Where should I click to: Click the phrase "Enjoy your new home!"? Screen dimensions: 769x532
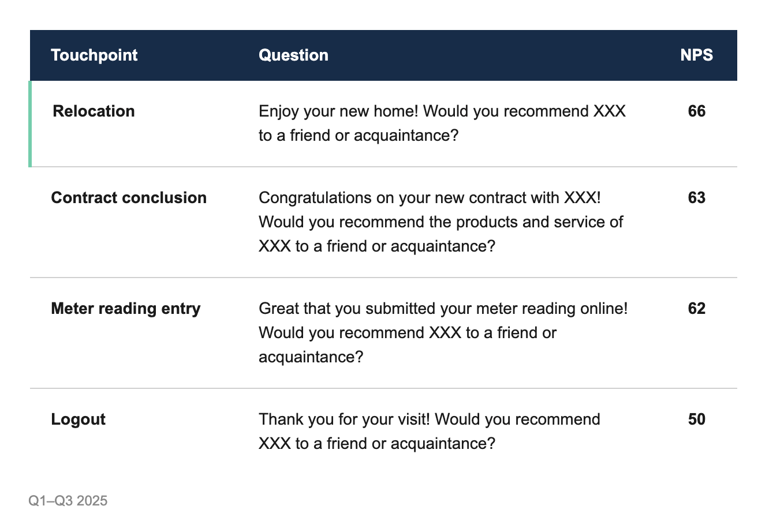tap(338, 111)
